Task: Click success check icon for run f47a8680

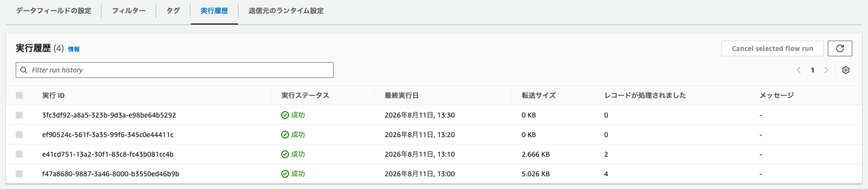Action: [x=285, y=174]
